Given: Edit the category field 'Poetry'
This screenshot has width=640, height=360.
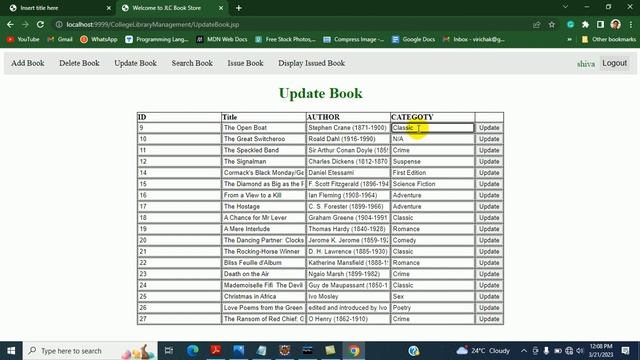Looking at the screenshot, I should tap(433, 308).
